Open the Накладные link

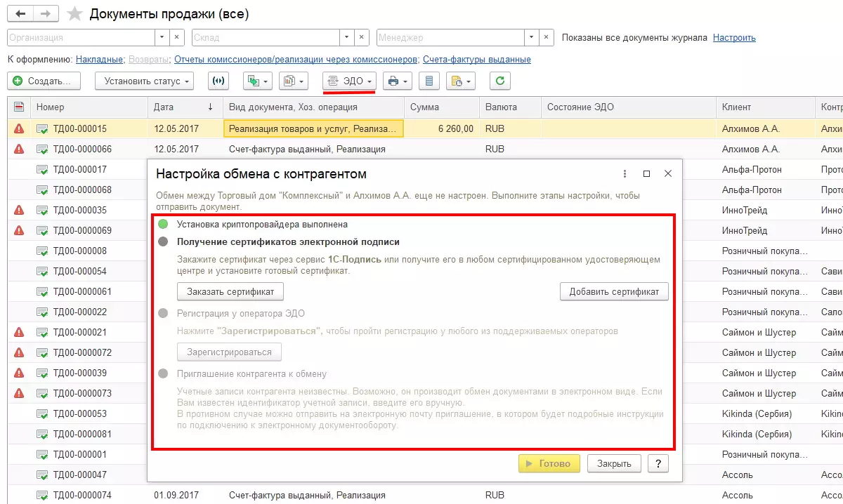pos(99,60)
